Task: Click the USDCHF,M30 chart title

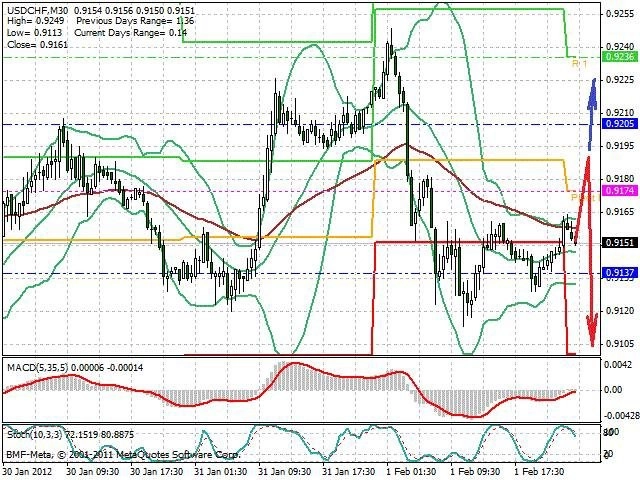Action: coord(38,11)
